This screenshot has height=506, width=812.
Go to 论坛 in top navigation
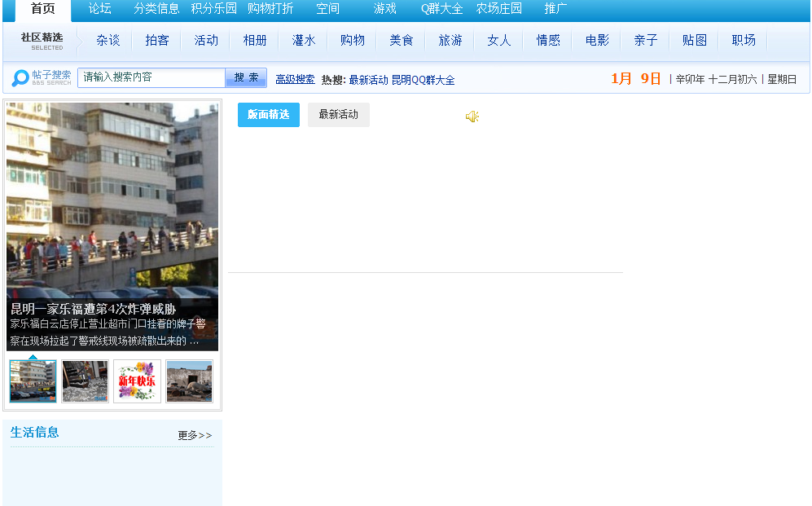[99, 9]
